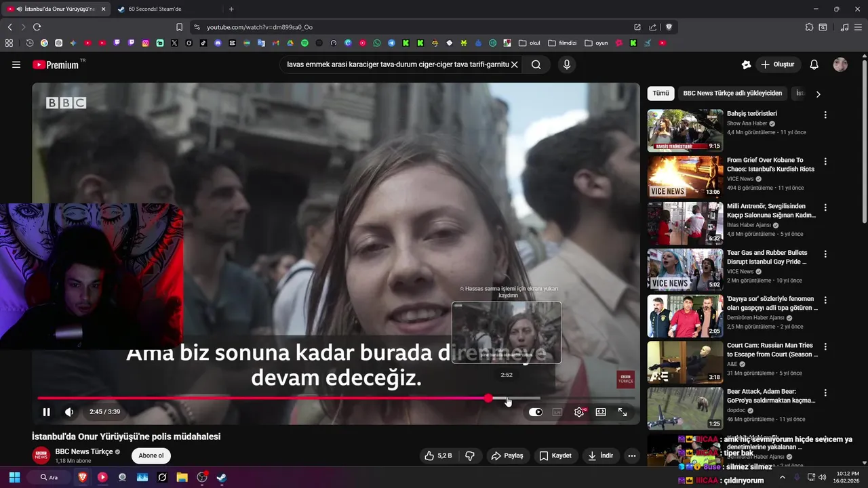Open From Grief Over Kobane To Chaos title
Viewport: 868px width, 488px height.
tap(770, 165)
